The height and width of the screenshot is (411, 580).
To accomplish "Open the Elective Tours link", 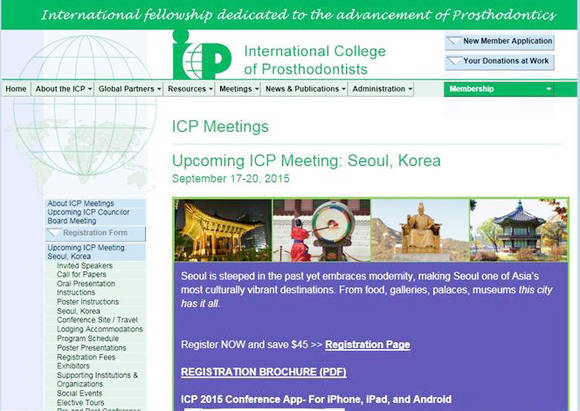I will pos(81,402).
